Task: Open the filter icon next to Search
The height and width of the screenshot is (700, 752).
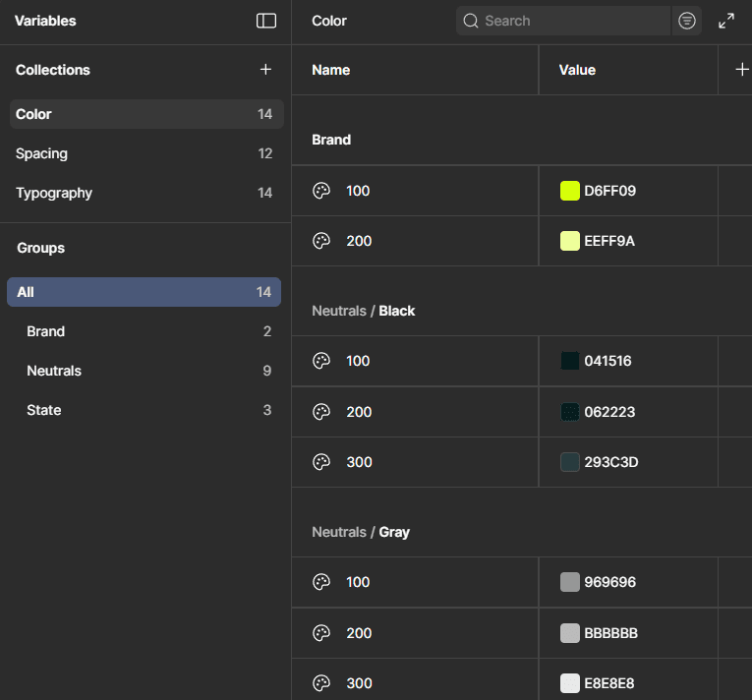Action: (x=687, y=21)
